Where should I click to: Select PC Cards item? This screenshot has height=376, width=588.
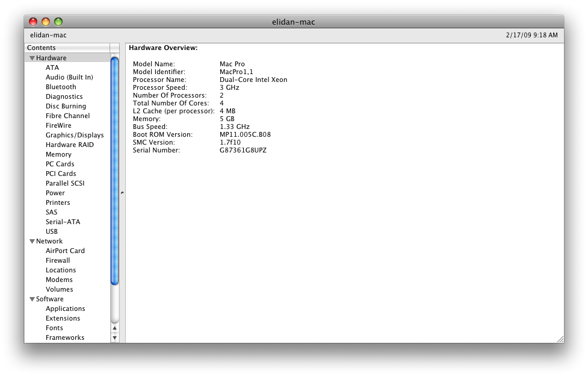click(x=60, y=164)
